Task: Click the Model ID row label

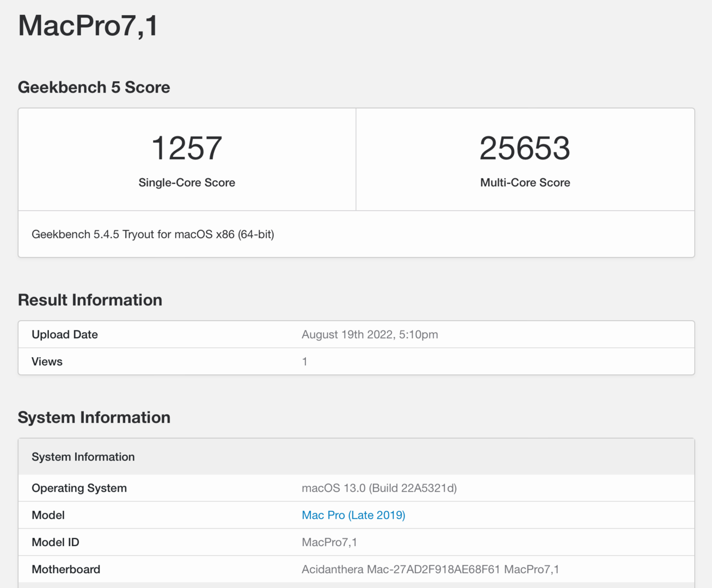Action: 56,542
